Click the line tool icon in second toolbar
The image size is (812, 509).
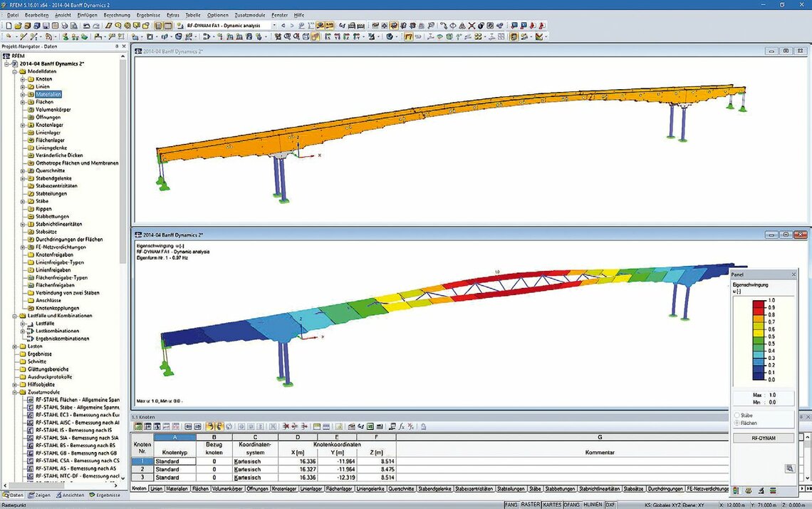pos(24,37)
